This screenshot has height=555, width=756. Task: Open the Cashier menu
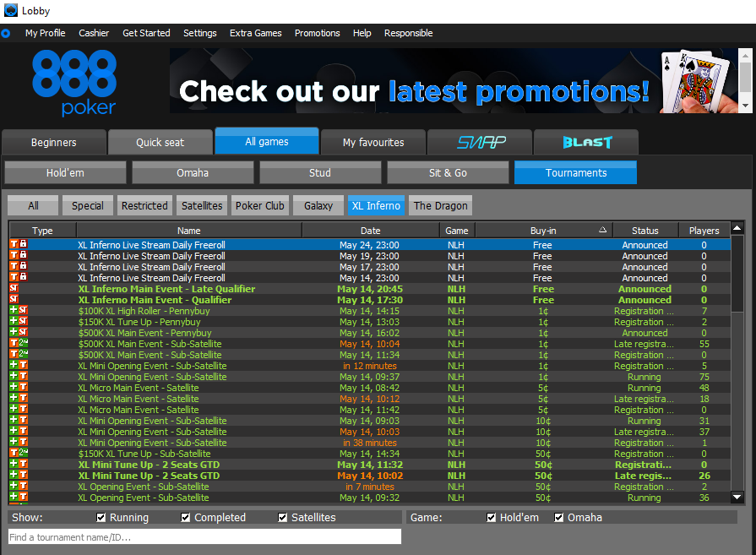[x=94, y=33]
